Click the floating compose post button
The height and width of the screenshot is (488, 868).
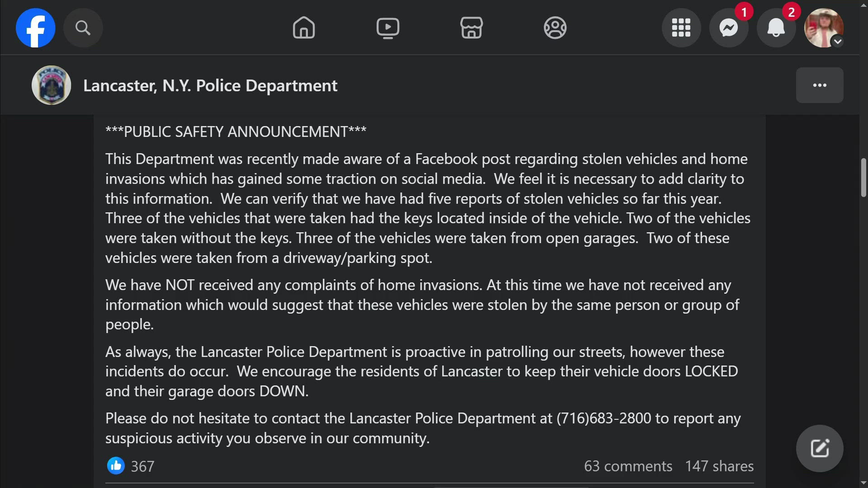[x=819, y=448]
